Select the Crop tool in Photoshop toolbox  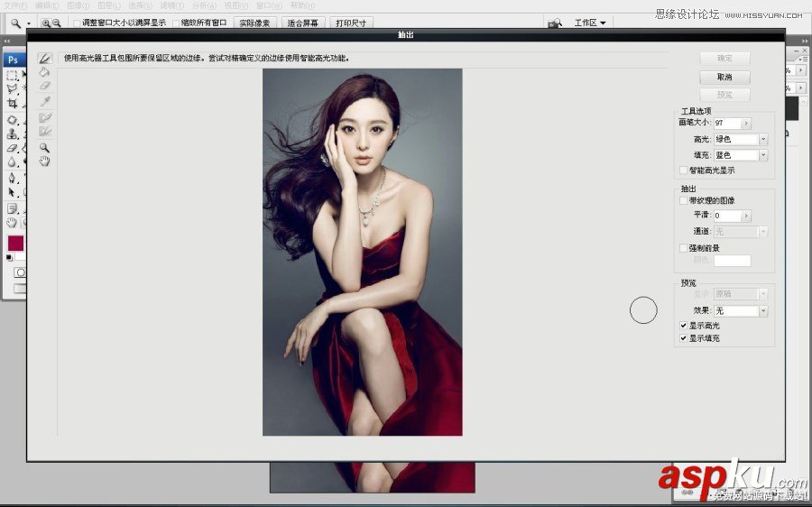point(12,103)
